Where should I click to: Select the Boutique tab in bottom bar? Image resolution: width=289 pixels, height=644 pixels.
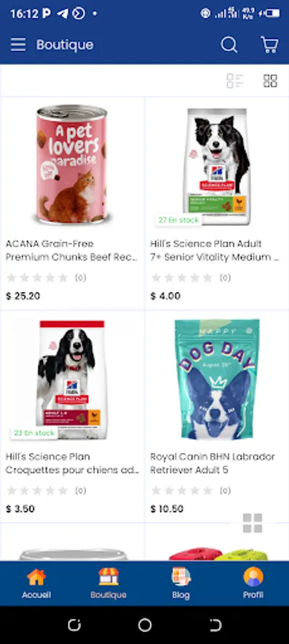coord(109,584)
